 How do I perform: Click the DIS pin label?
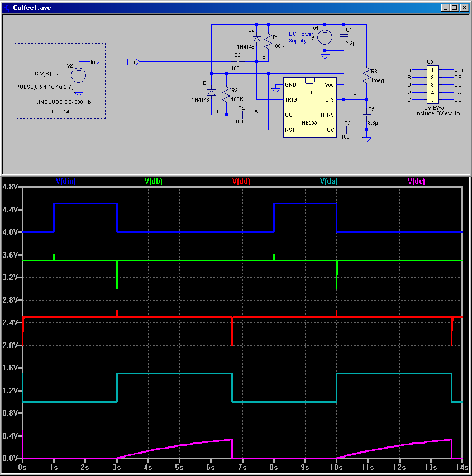point(330,100)
